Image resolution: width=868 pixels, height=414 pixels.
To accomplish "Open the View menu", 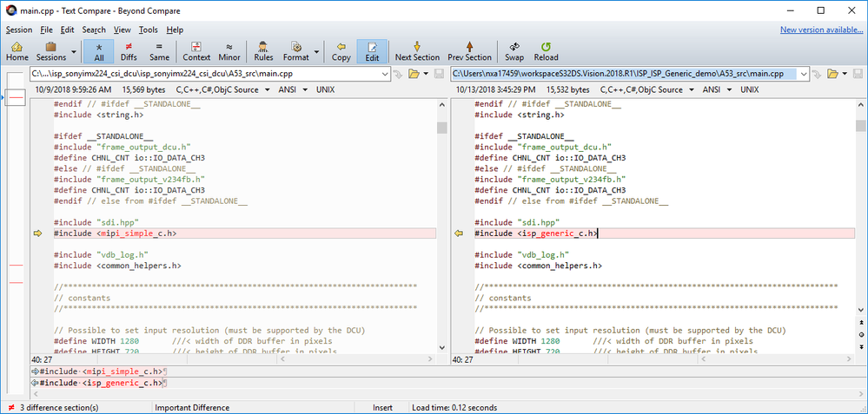I will pos(123,30).
